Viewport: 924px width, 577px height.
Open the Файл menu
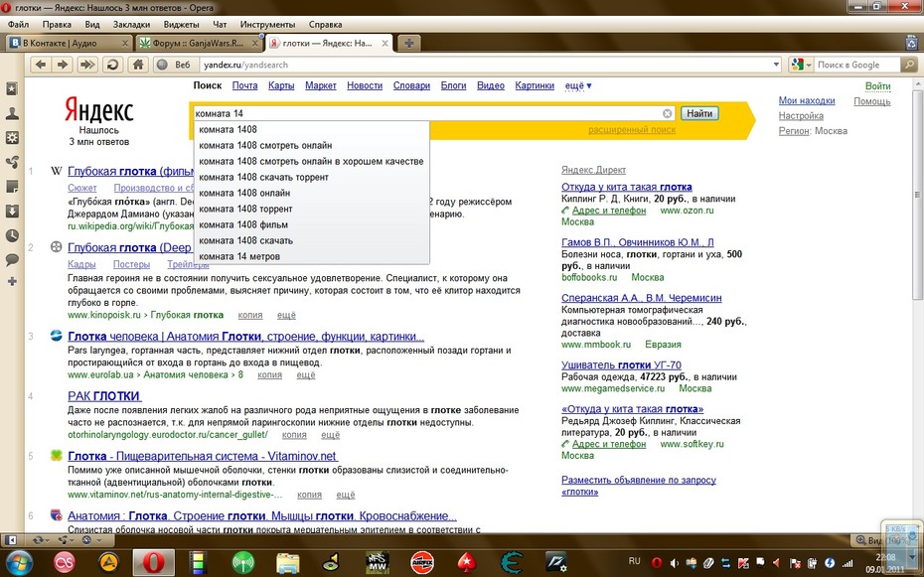(x=18, y=25)
